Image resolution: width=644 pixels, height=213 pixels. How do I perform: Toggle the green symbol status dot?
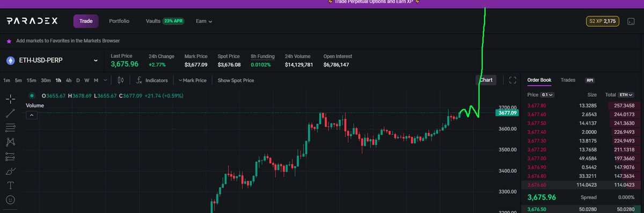click(x=32, y=96)
